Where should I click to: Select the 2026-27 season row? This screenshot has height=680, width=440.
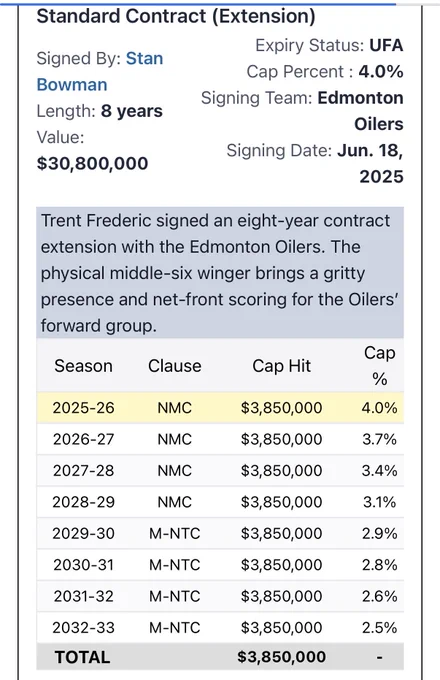click(220, 439)
